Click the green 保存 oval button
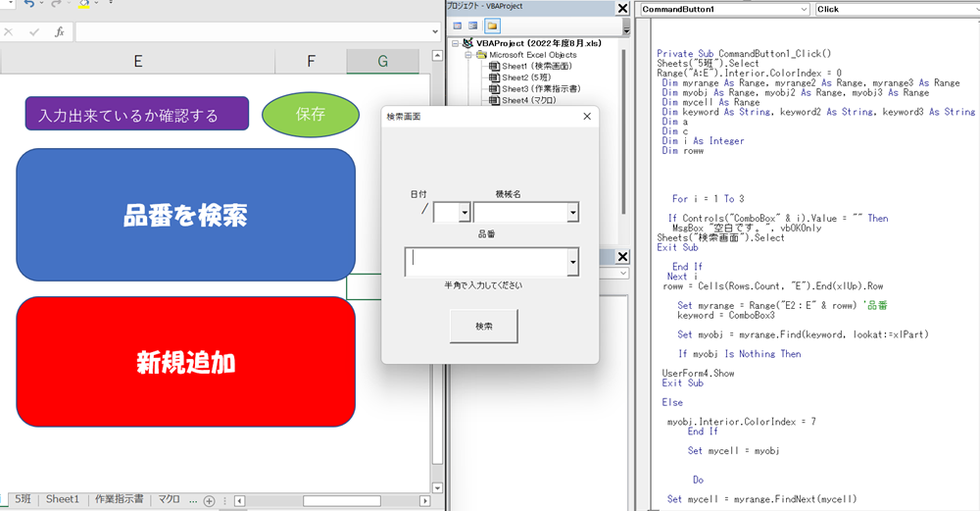980x511 pixels. 311,114
